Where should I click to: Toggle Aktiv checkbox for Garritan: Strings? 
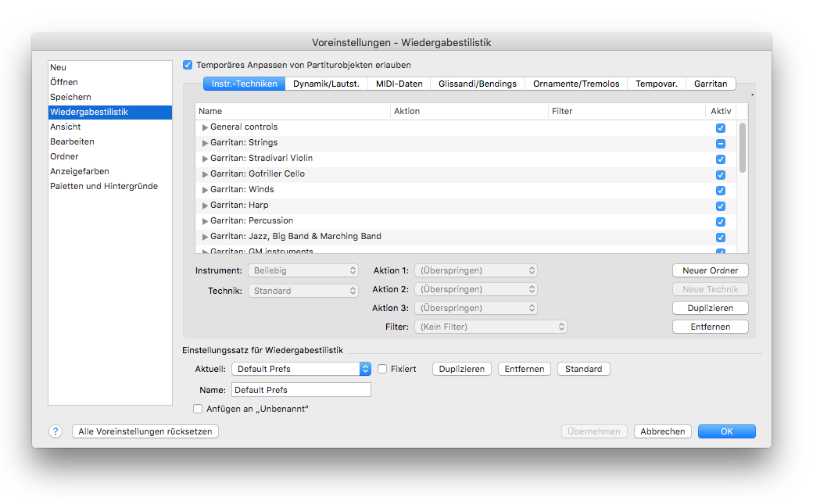(721, 144)
